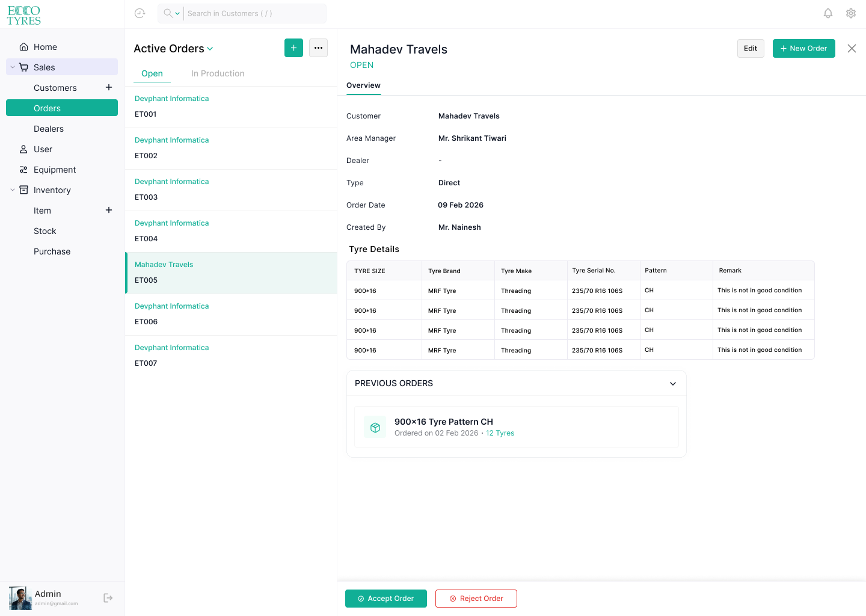Open the three-dots more options menu
The image size is (866, 616).
click(x=318, y=48)
